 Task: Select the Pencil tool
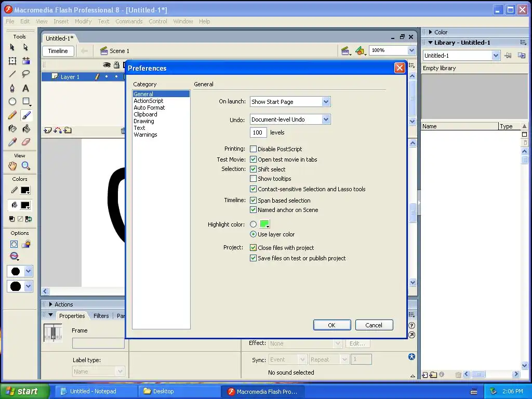point(12,115)
